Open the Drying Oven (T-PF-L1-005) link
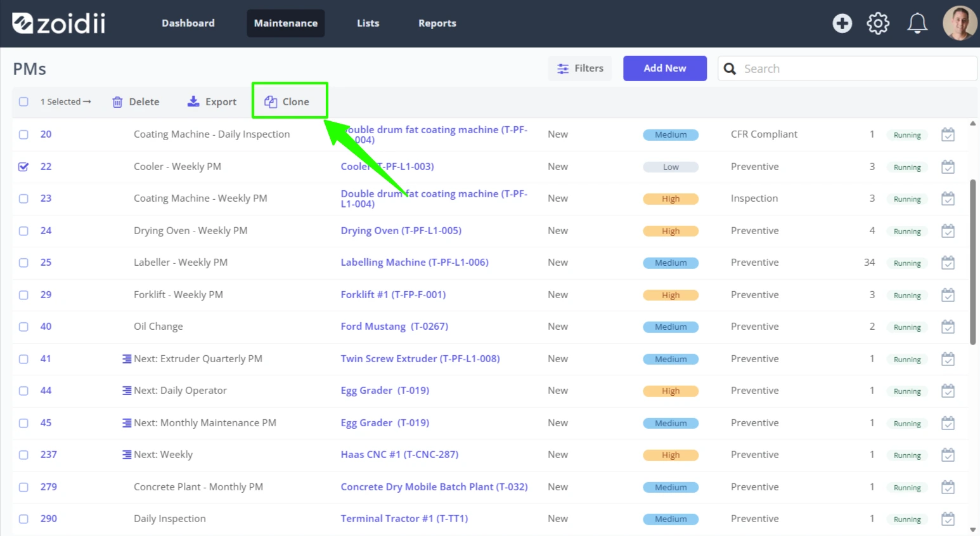This screenshot has width=980, height=536. 401,231
